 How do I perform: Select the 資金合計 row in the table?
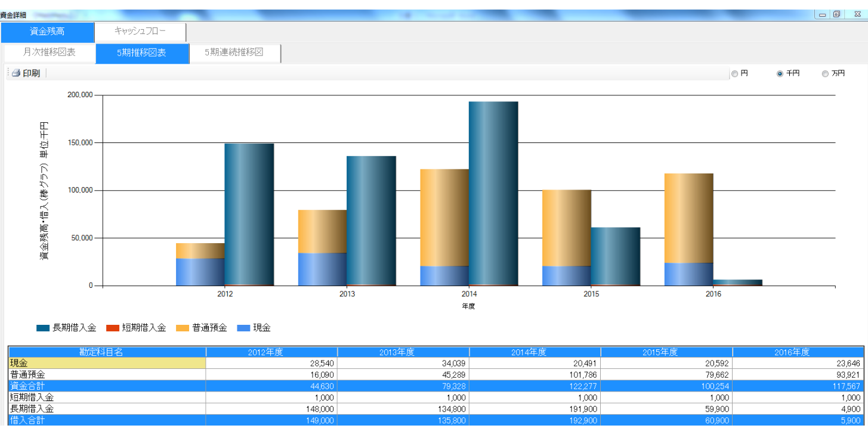107,386
